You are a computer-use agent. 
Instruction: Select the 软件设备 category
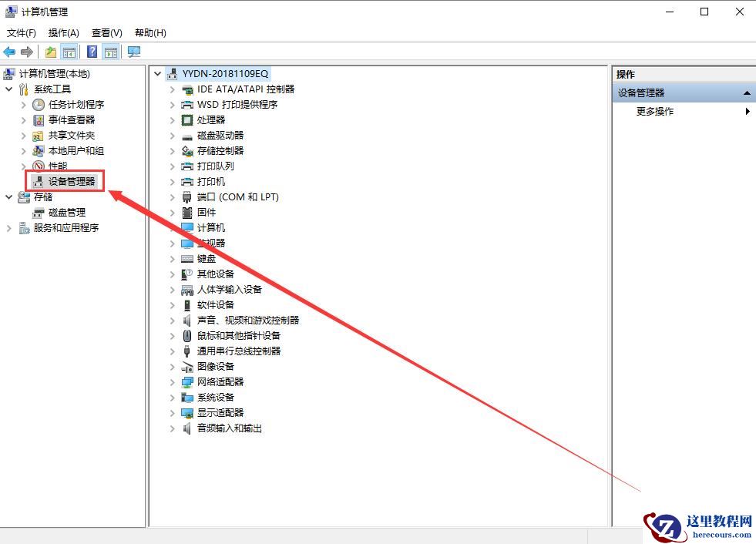(216, 305)
